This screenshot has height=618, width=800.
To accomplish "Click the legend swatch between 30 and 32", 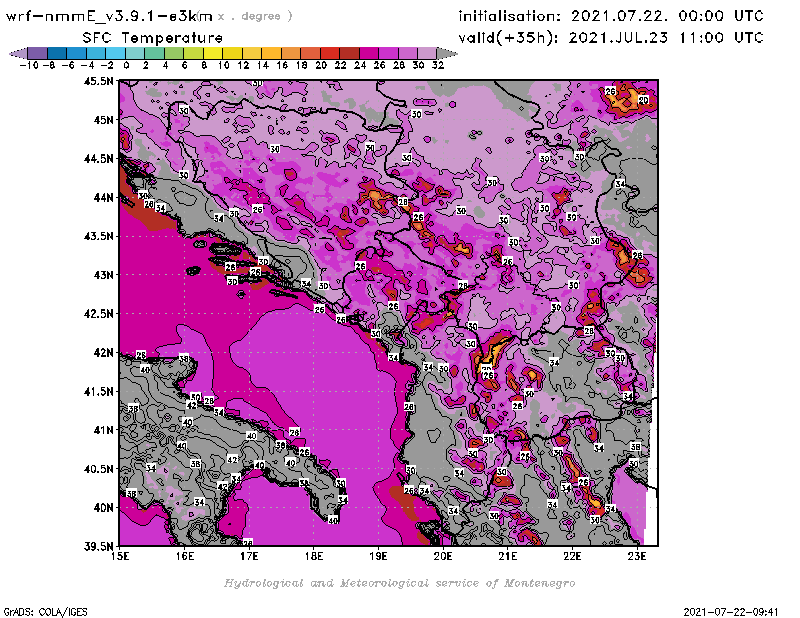I will [427, 53].
